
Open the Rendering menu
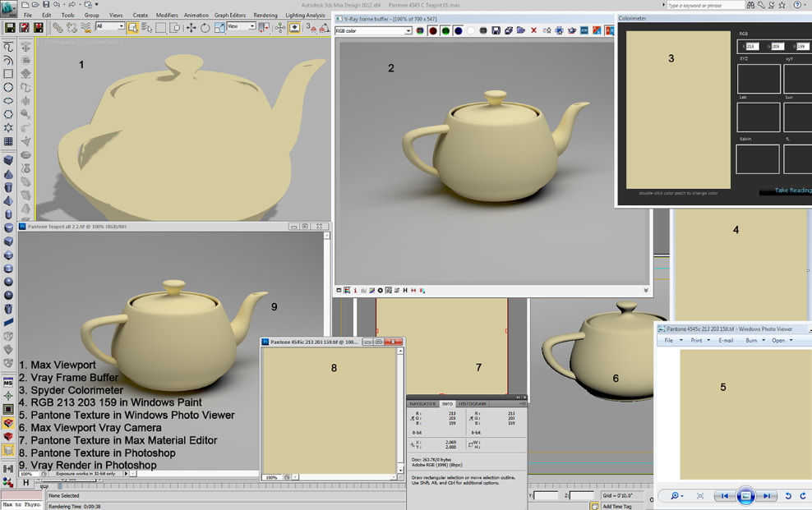tap(265, 16)
